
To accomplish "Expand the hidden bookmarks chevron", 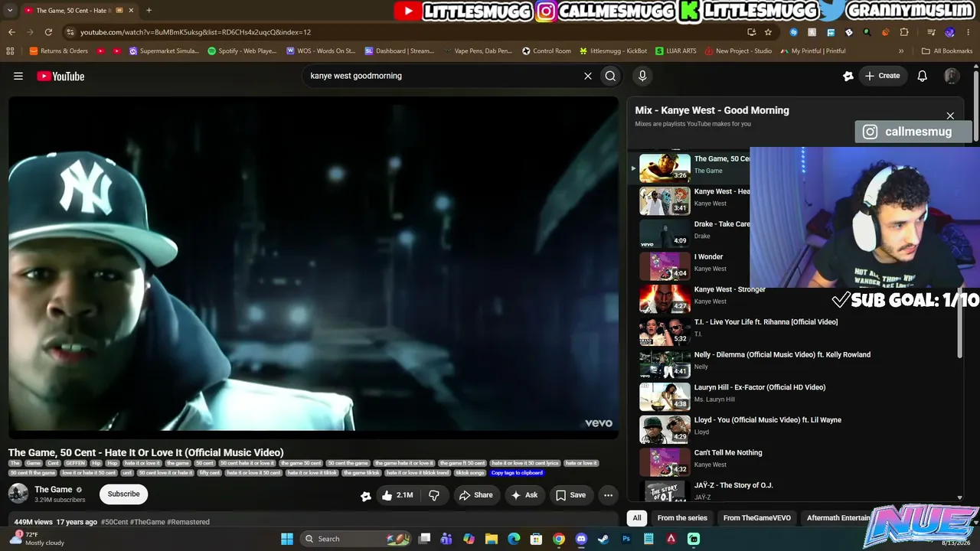I will pos(901,51).
